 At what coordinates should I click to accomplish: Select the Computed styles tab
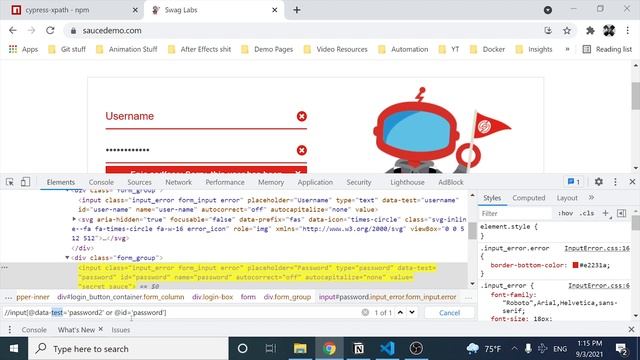[x=529, y=198]
